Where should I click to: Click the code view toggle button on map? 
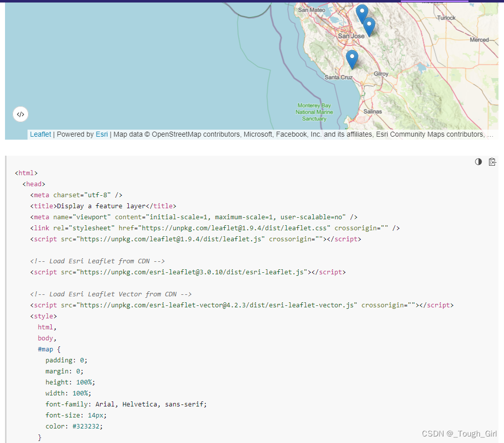point(21,114)
